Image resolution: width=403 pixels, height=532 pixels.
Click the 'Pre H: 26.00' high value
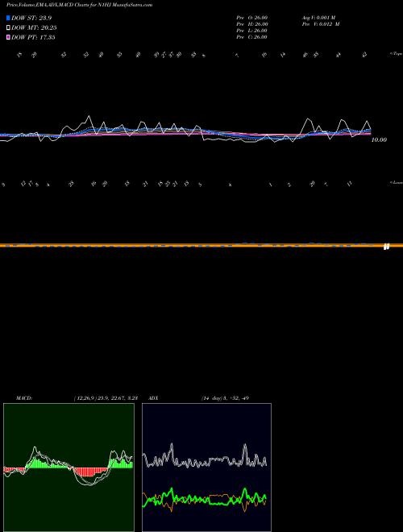tap(252, 24)
